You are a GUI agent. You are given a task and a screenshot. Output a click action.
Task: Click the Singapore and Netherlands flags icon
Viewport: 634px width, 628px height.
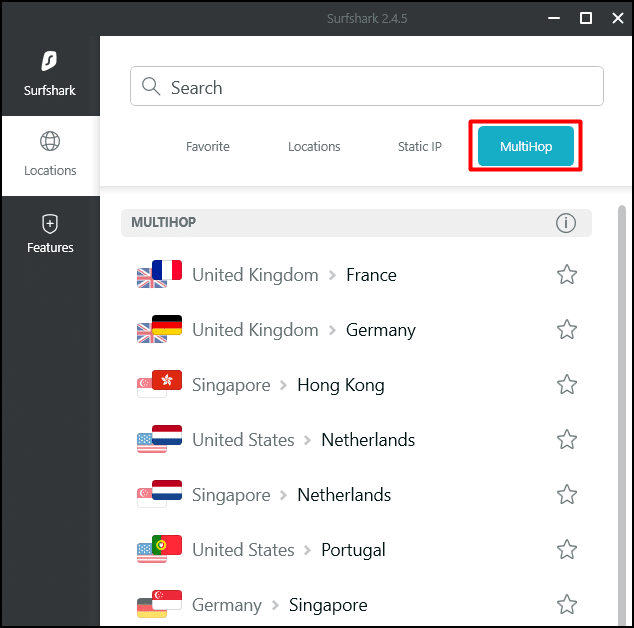coord(159,494)
